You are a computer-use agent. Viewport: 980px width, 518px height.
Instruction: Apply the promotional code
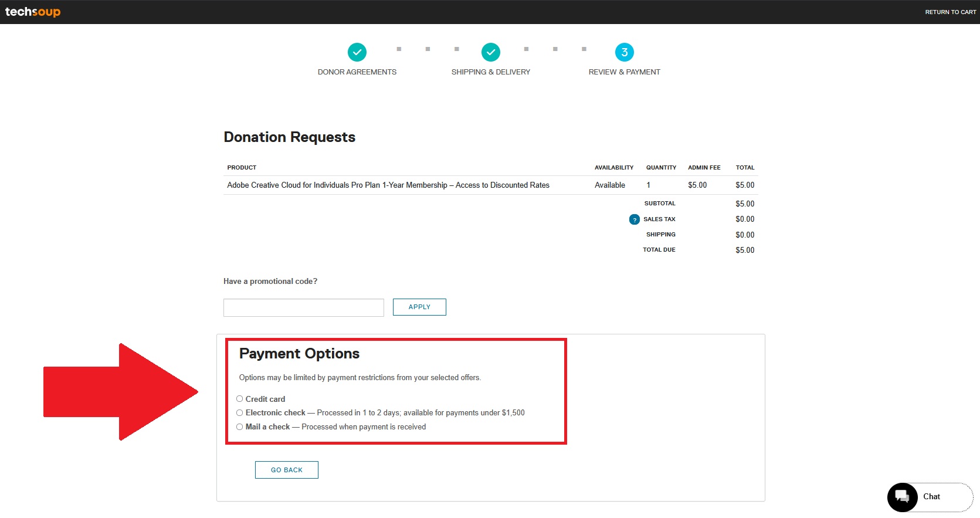[x=419, y=307]
